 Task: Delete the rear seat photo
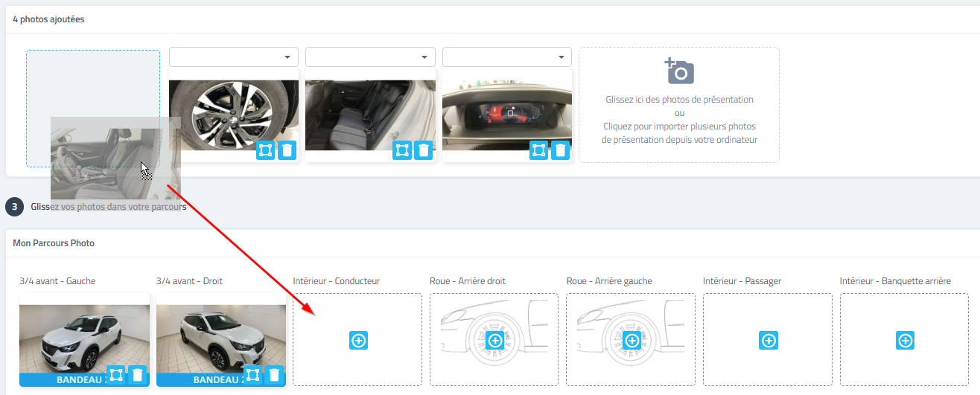pos(424,151)
